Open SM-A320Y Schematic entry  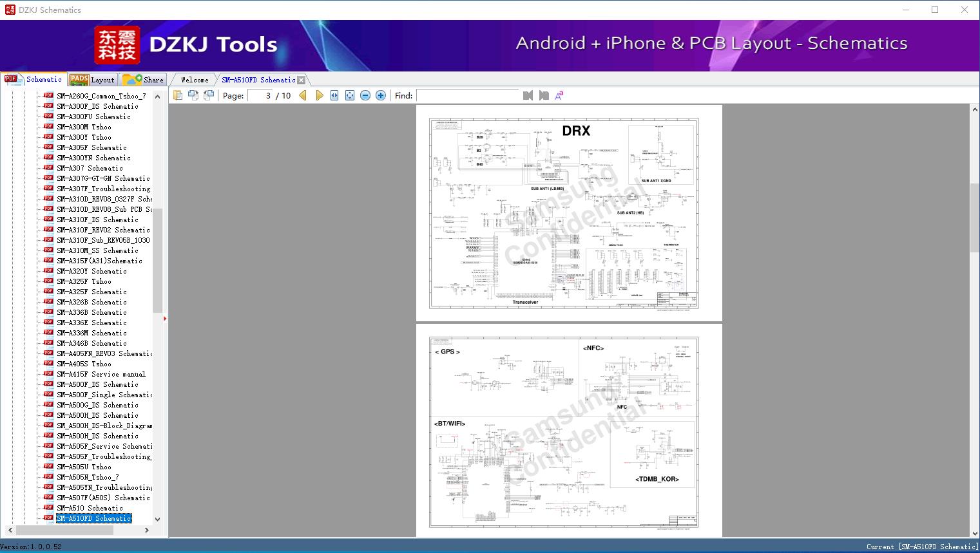(91, 271)
